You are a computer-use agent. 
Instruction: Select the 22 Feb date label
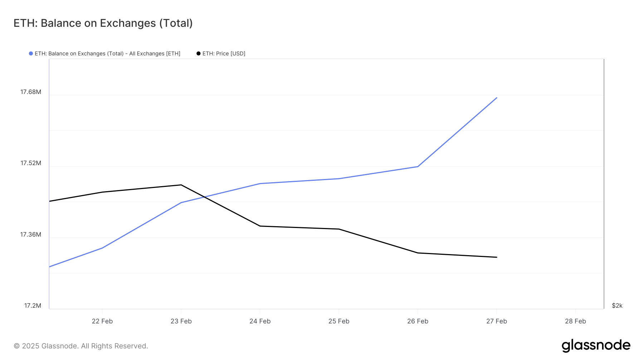tap(102, 321)
